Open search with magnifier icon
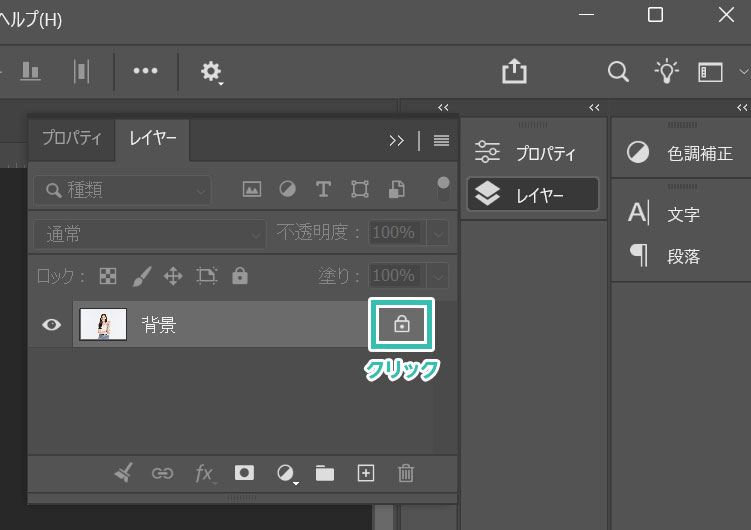 (619, 71)
